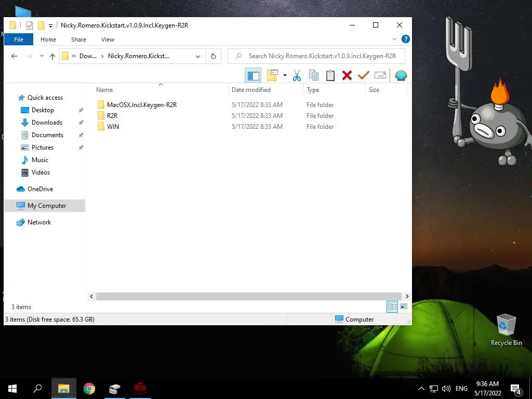Click the taskbar Search magnifier
Image resolution: width=532 pixels, height=399 pixels.
(x=37, y=389)
